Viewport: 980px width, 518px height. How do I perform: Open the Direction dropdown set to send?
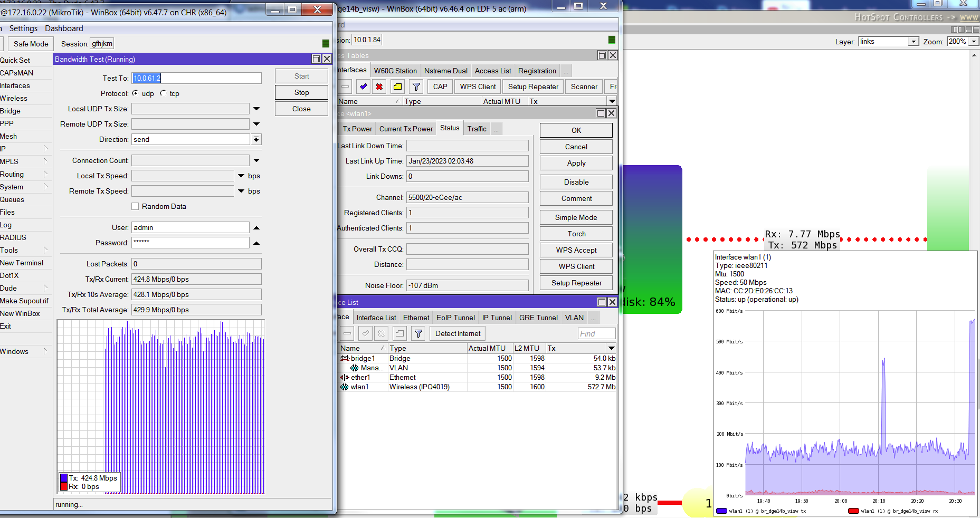pyautogui.click(x=256, y=139)
